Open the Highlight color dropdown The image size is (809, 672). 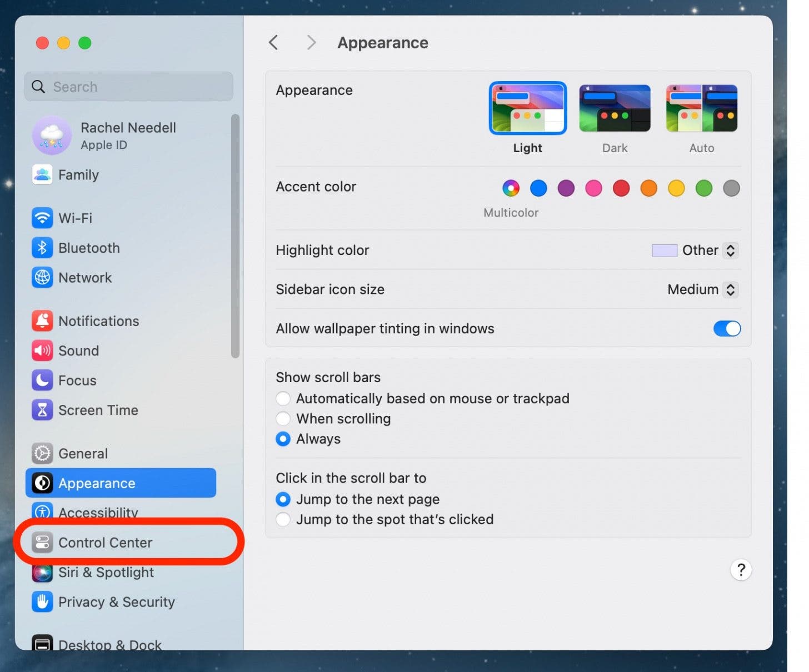pyautogui.click(x=730, y=250)
